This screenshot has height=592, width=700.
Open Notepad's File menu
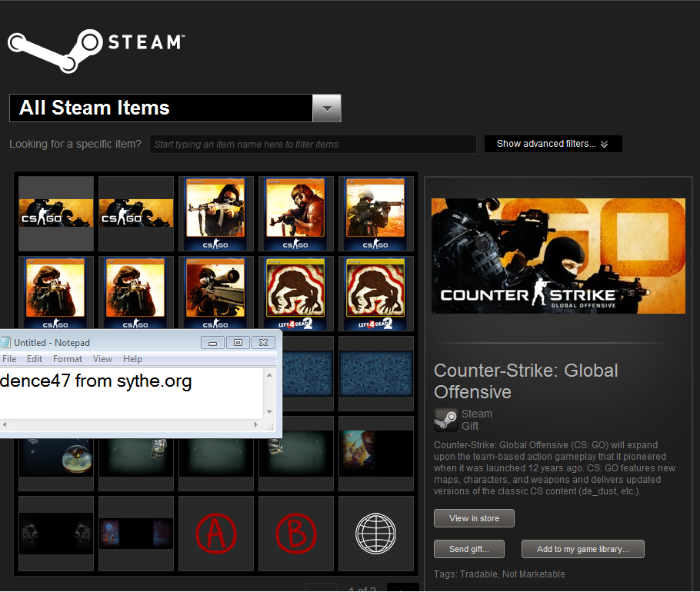coord(9,359)
